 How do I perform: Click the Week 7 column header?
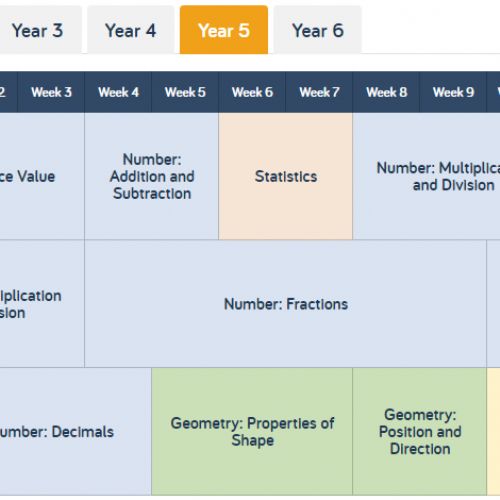pyautogui.click(x=319, y=92)
